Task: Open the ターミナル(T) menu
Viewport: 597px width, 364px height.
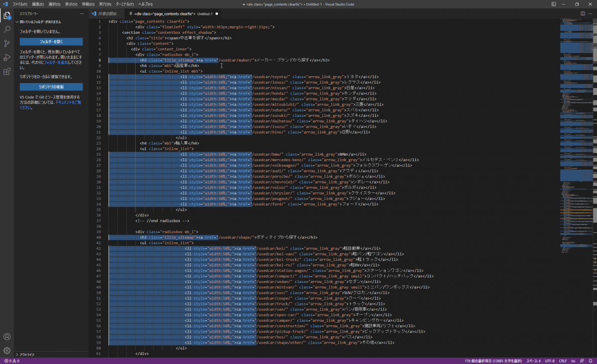Action: coord(124,4)
